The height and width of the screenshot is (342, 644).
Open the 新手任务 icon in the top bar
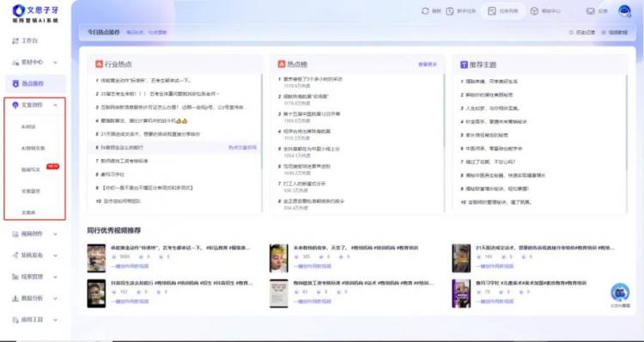450,11
